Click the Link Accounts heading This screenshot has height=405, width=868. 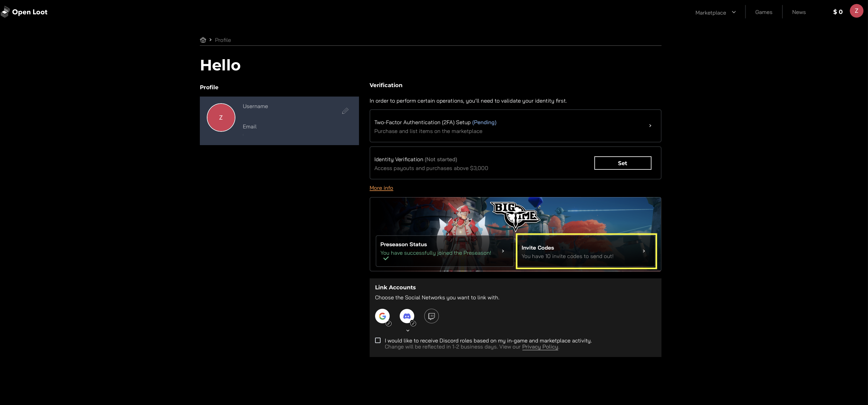click(x=395, y=288)
